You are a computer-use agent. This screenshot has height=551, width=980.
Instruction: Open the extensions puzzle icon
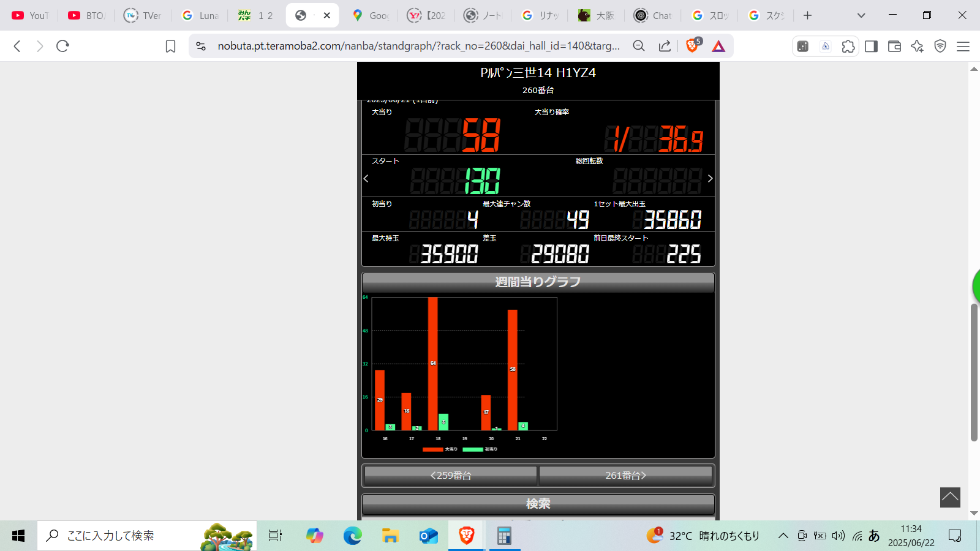(848, 46)
